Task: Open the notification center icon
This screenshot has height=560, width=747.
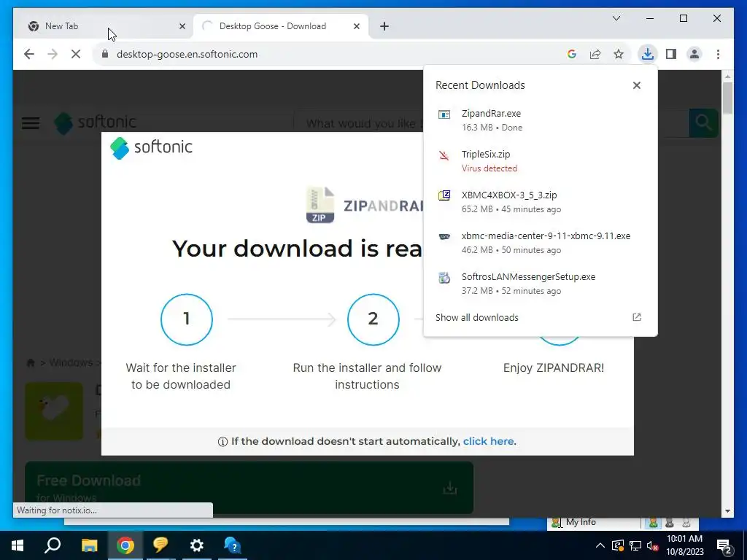Action: [724, 546]
